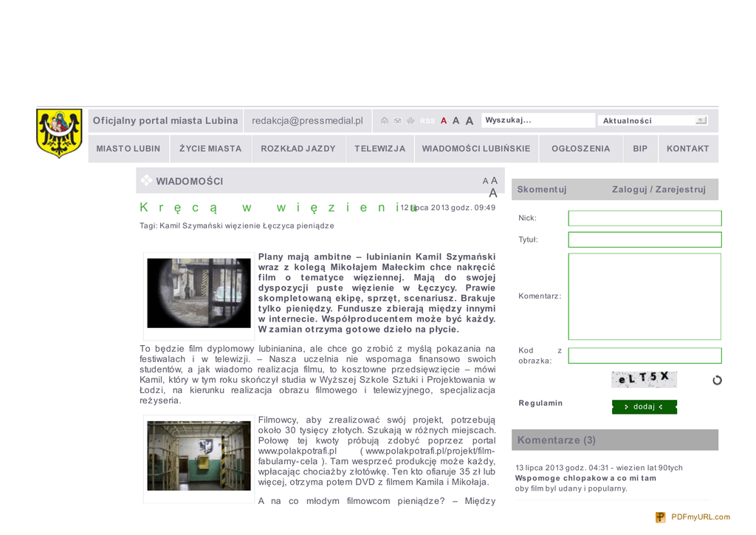The image size is (756, 535).
Task: Click the Lubin city coat of arms logo
Action: [60, 133]
